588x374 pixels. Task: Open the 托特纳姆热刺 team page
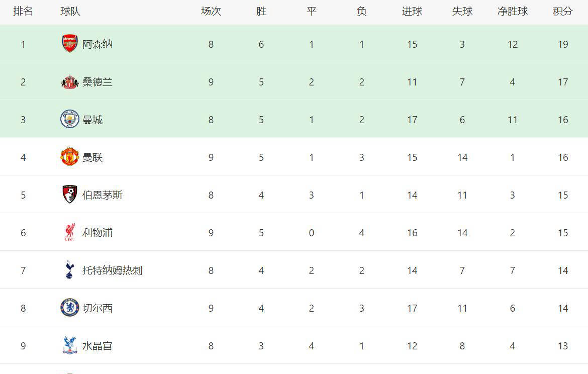click(113, 270)
